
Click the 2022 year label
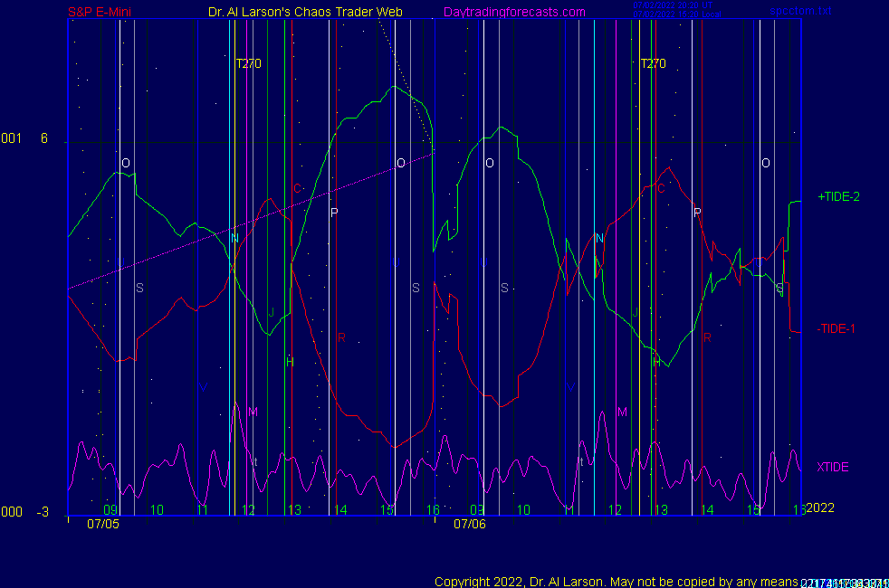click(819, 507)
